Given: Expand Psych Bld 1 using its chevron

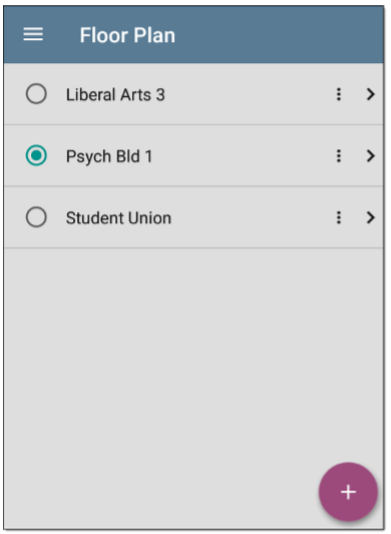Looking at the screenshot, I should (371, 156).
